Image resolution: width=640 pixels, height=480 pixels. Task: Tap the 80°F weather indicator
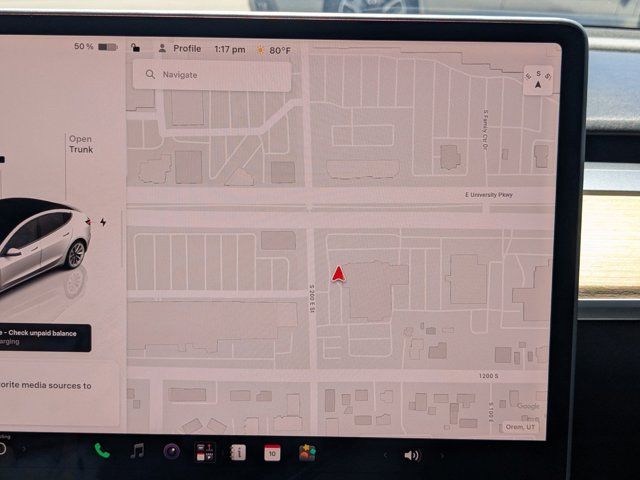(x=273, y=51)
